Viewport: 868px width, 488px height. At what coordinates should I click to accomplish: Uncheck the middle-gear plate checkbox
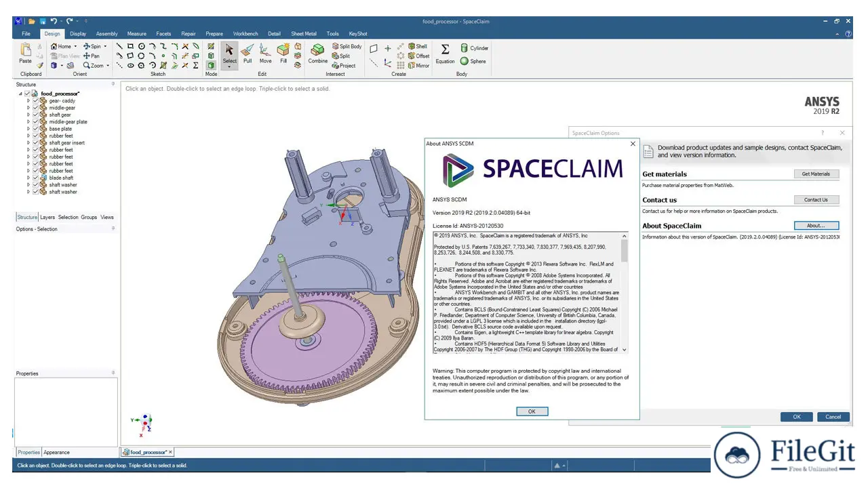tap(36, 122)
